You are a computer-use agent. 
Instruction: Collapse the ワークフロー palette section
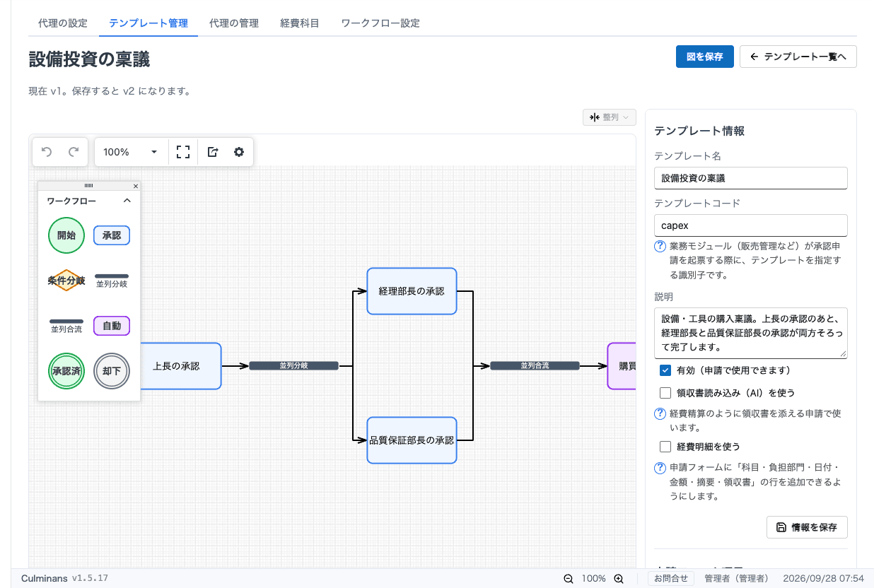click(127, 201)
